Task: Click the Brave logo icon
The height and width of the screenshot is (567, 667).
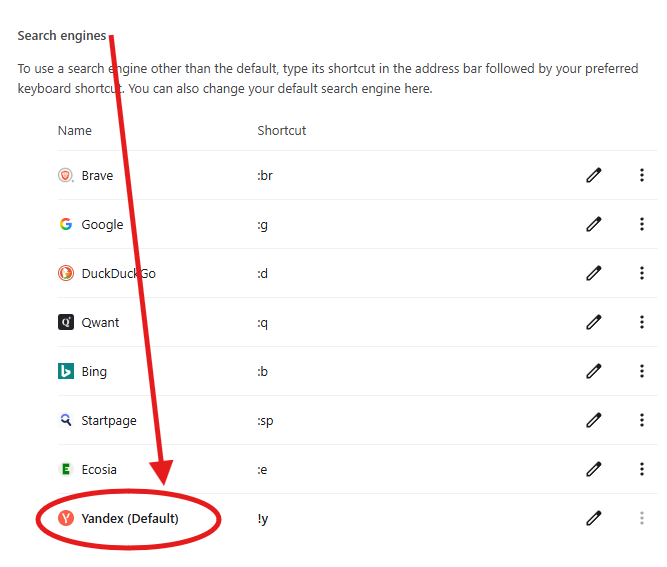Action: (66, 175)
